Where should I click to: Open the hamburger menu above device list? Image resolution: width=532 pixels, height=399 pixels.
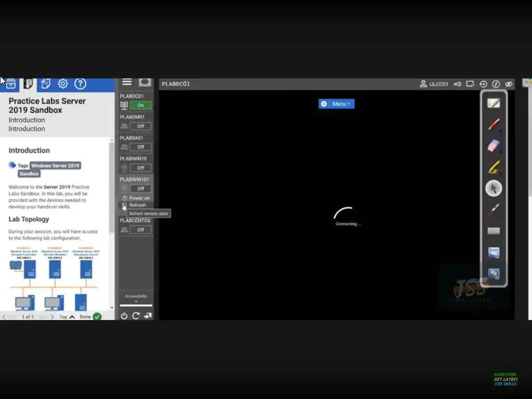click(x=127, y=82)
